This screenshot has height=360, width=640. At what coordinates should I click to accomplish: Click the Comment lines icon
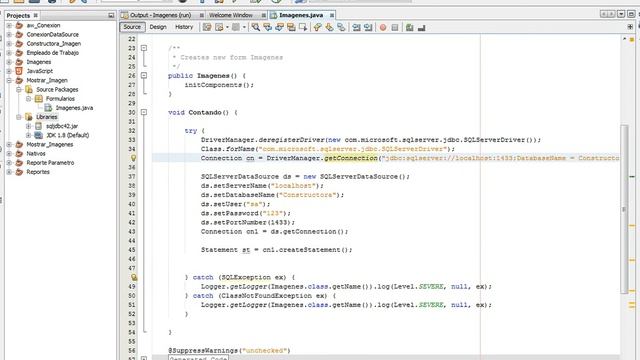pyautogui.click(x=409, y=27)
